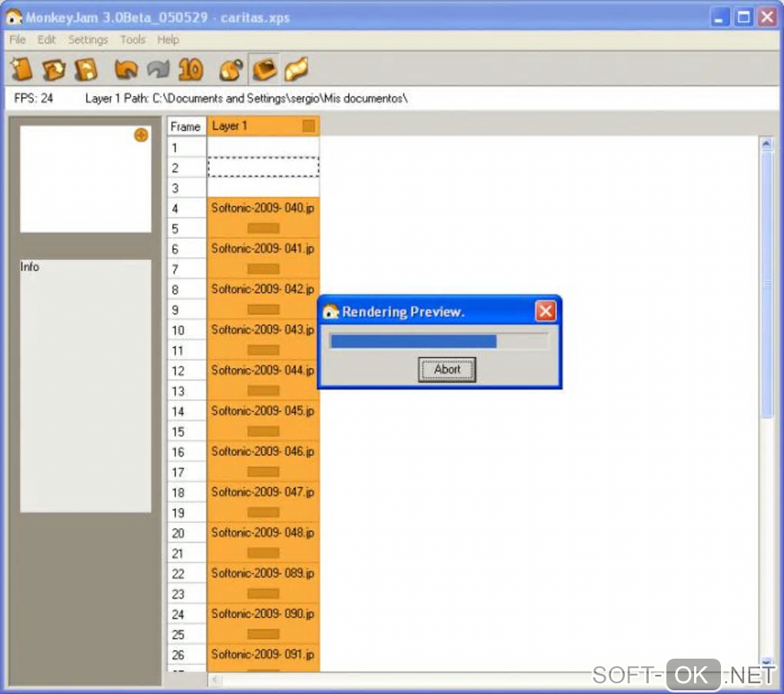The image size is (784, 694).
Task: Click the hold bar in frame 7 cell
Action: tap(264, 269)
